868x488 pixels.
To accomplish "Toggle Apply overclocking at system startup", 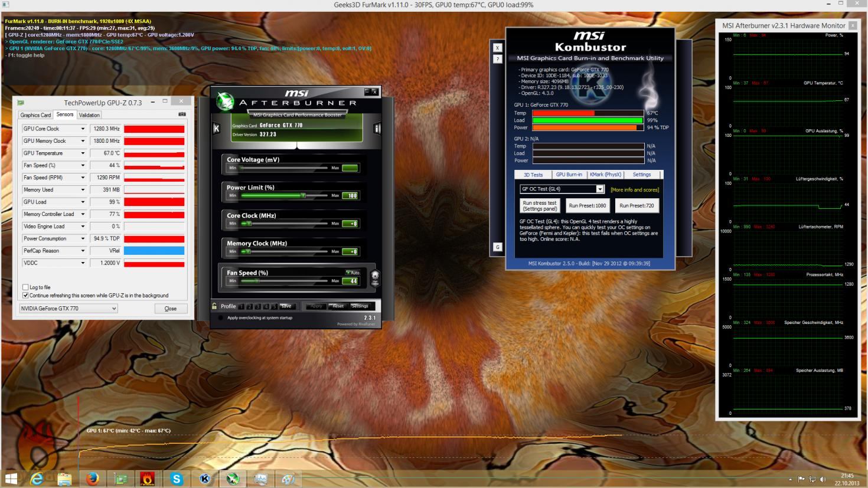I will click(x=221, y=317).
